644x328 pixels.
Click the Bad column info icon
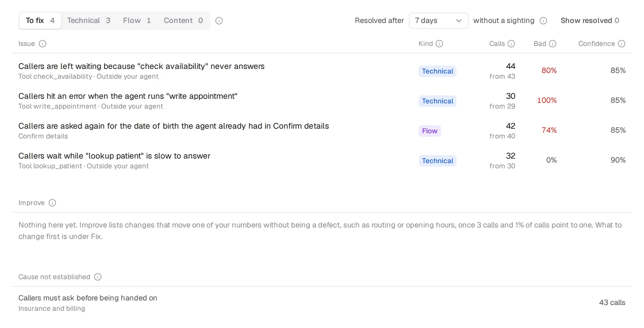pyautogui.click(x=553, y=44)
